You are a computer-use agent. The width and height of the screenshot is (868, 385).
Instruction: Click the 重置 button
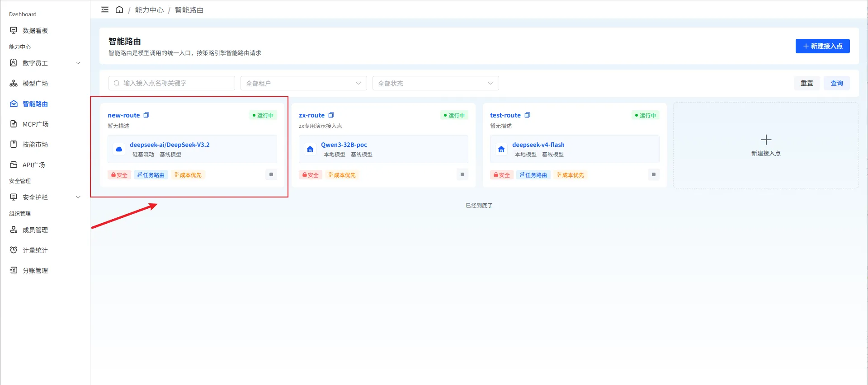[x=807, y=83]
